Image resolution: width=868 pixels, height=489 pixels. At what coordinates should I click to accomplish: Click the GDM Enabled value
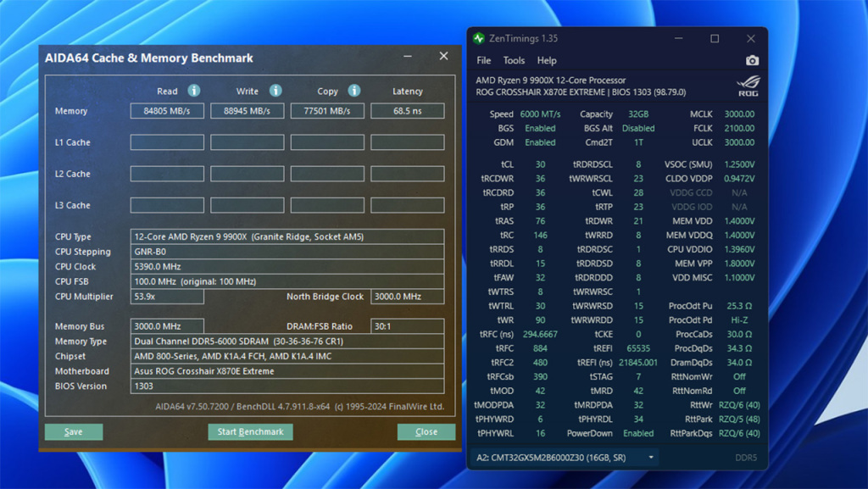tap(540, 142)
